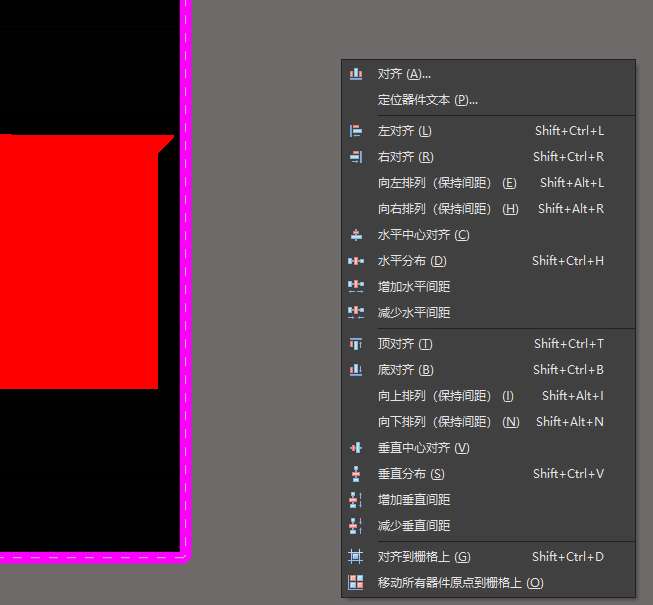The image size is (653, 605).
Task: Click the Shift+Ctrl+R shortcut text
Action: [568, 157]
